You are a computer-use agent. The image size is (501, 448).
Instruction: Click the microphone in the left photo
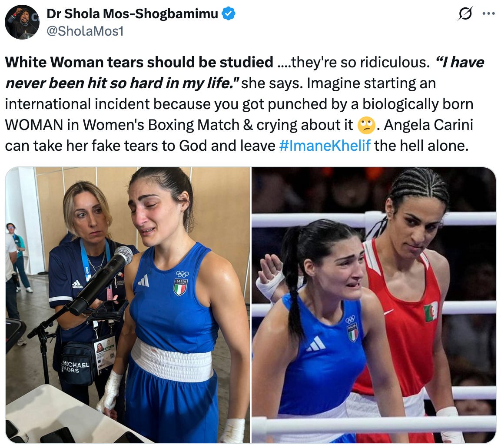click(x=101, y=280)
